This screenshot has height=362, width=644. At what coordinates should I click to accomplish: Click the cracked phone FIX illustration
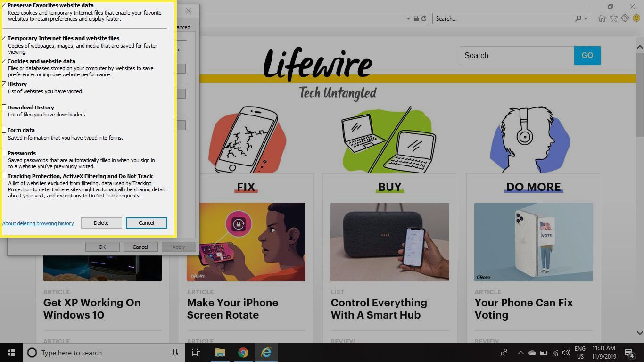(x=246, y=140)
